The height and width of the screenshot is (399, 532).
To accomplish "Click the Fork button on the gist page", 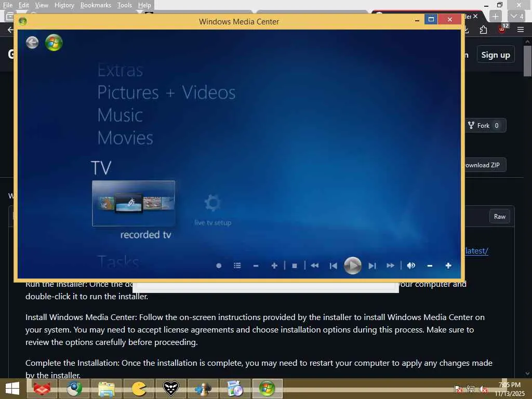I will point(486,126).
